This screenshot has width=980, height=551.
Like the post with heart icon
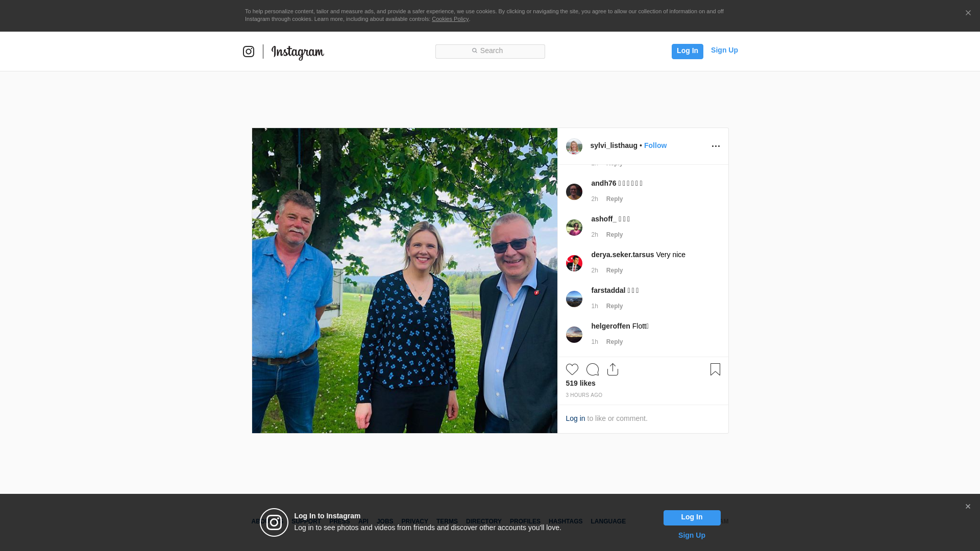pos(572,369)
